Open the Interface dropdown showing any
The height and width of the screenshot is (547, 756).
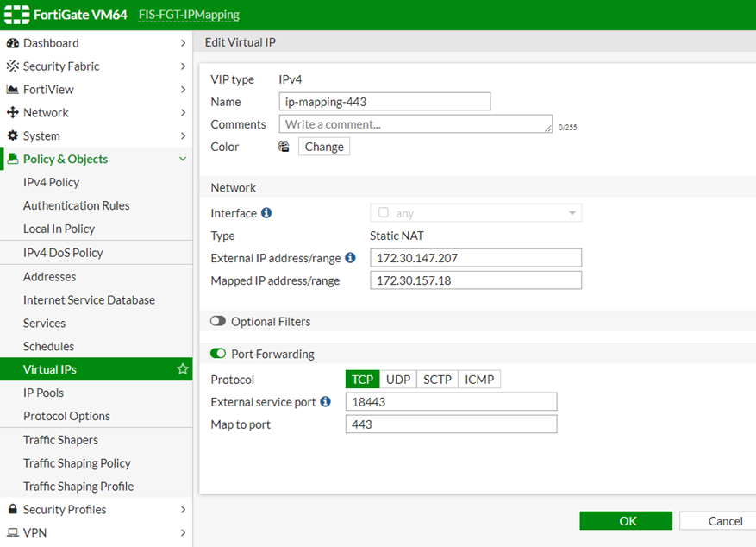tap(476, 213)
